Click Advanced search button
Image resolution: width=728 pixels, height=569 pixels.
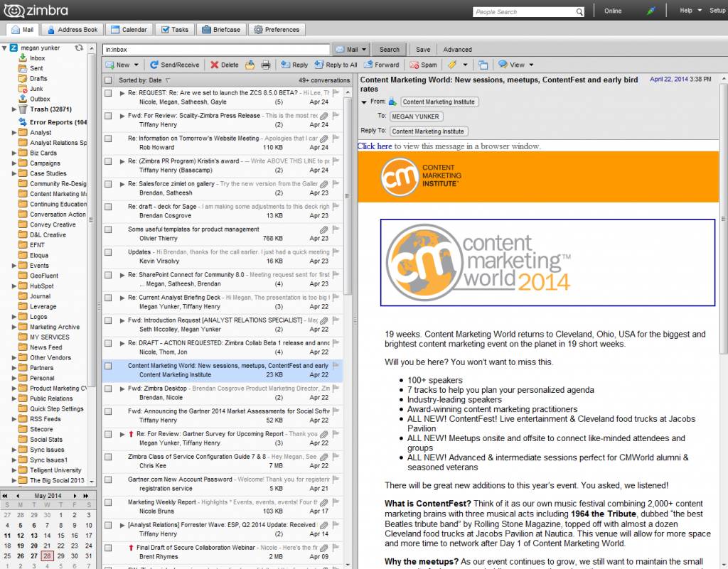click(x=457, y=50)
